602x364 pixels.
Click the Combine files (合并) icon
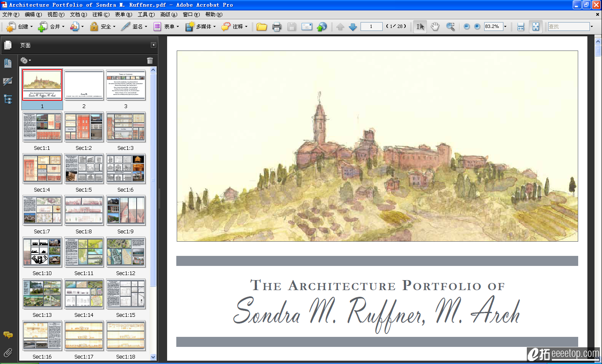[43, 27]
